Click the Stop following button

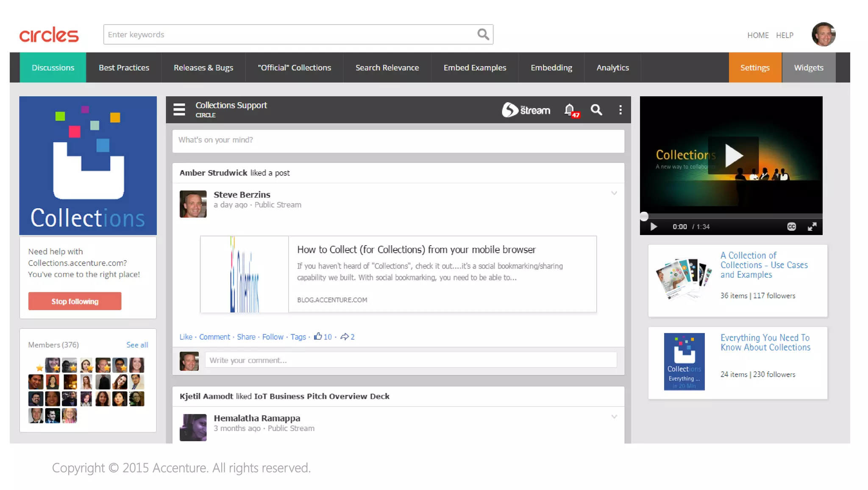[75, 301]
